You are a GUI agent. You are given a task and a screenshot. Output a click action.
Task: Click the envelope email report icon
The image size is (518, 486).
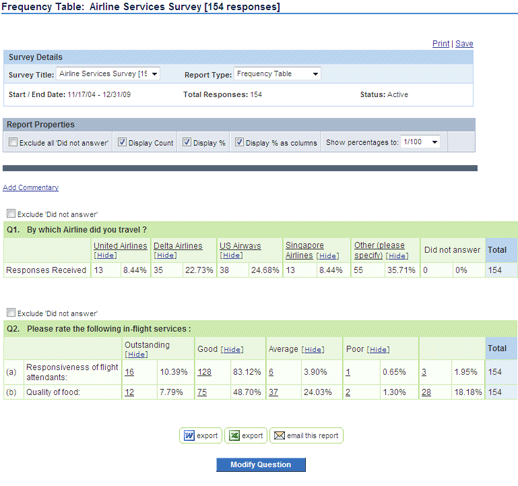279,435
